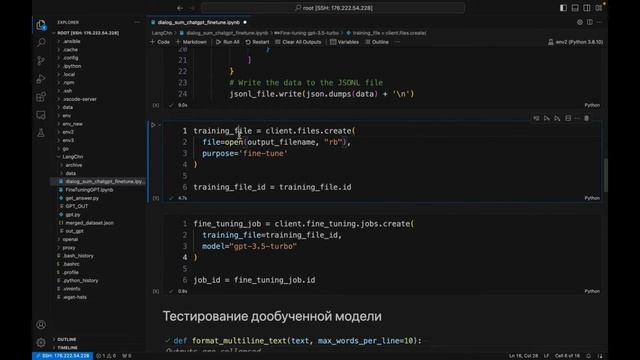
Task: Click the command center search box
Action: tap(333, 8)
